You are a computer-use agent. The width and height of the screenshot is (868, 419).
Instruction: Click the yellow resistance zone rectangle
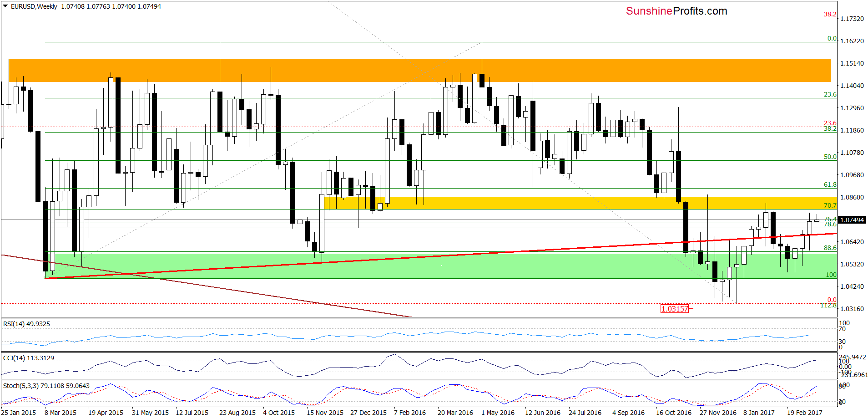click(x=580, y=203)
